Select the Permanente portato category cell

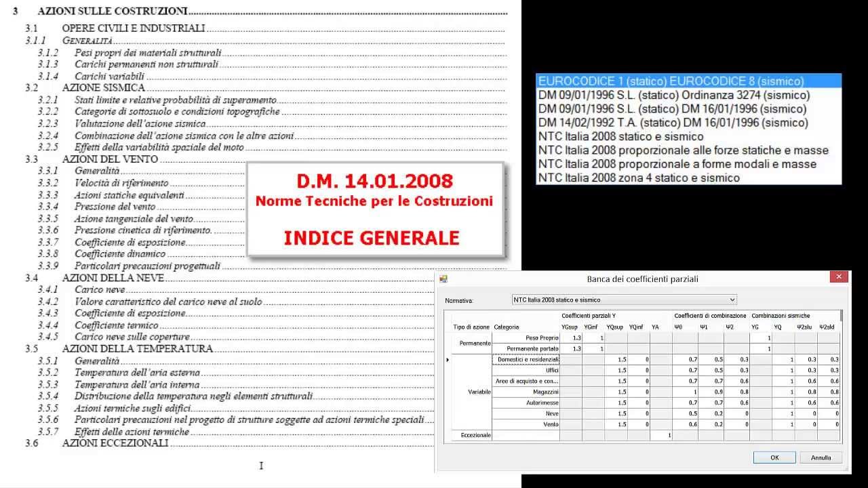[526, 348]
